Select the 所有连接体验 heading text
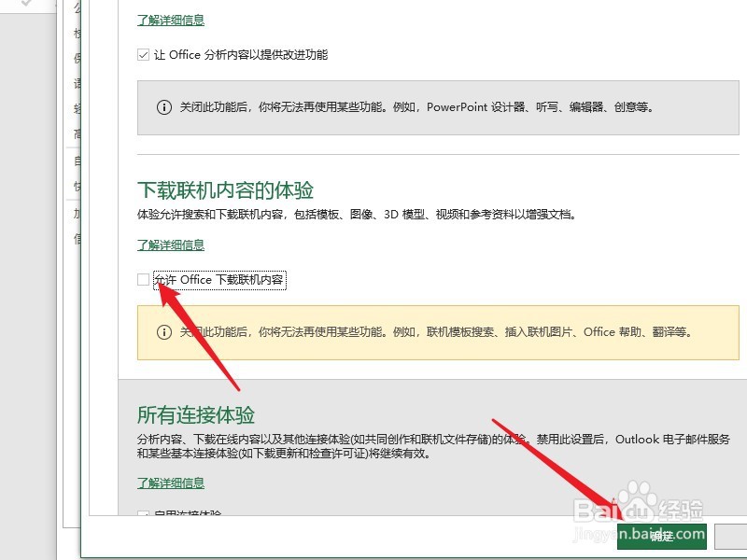Image resolution: width=747 pixels, height=560 pixels. [x=196, y=414]
